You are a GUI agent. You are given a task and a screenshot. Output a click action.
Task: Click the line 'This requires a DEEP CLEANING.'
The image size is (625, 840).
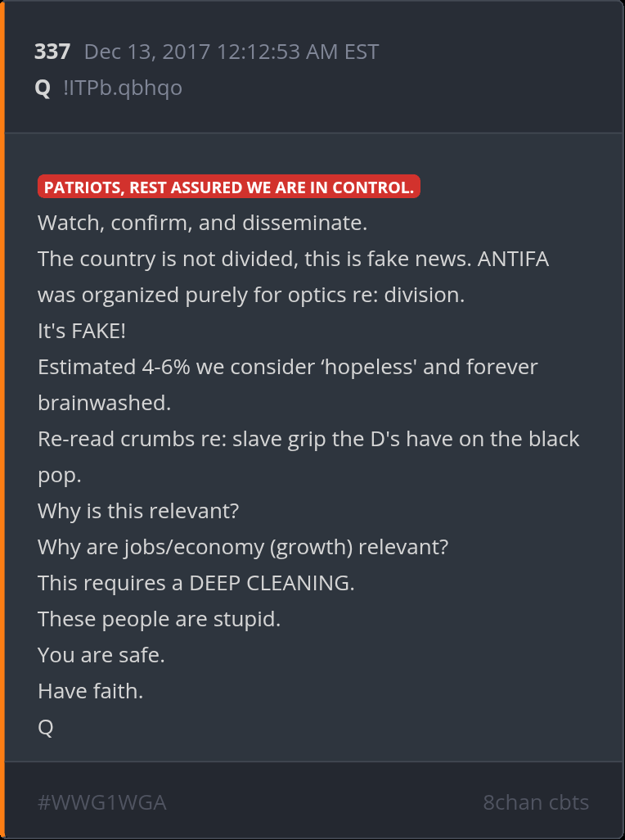coord(196,583)
